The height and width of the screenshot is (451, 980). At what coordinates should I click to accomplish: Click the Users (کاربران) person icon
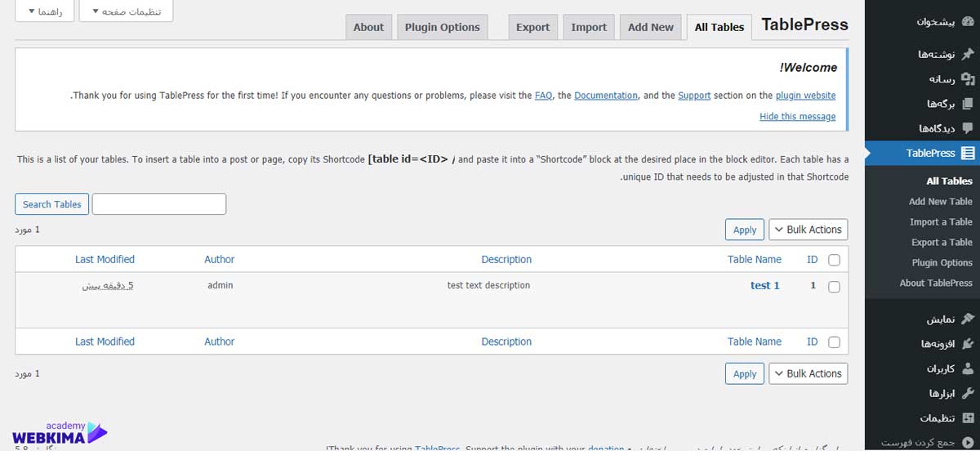click(x=968, y=368)
